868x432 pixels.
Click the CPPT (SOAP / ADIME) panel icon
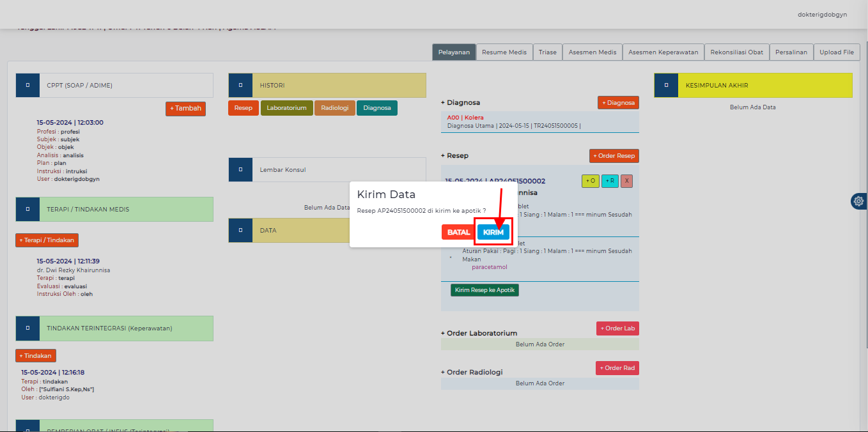click(x=27, y=85)
